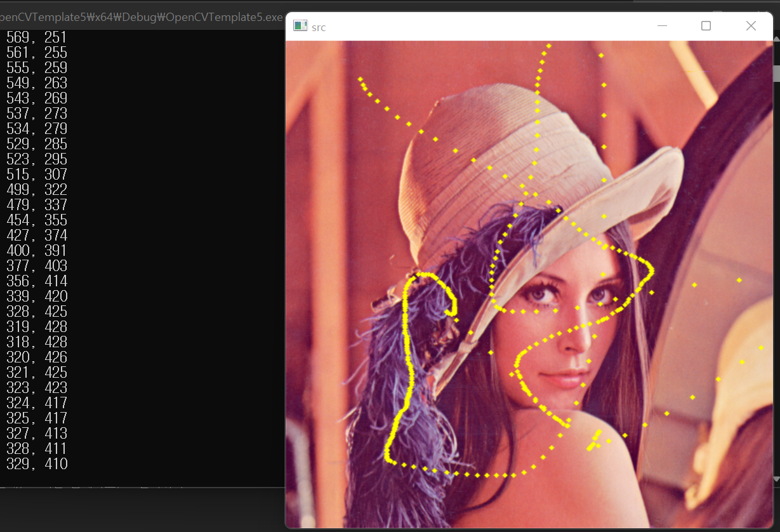This screenshot has width=780, height=532.
Task: Select console line 537, 273
Action: (x=36, y=114)
